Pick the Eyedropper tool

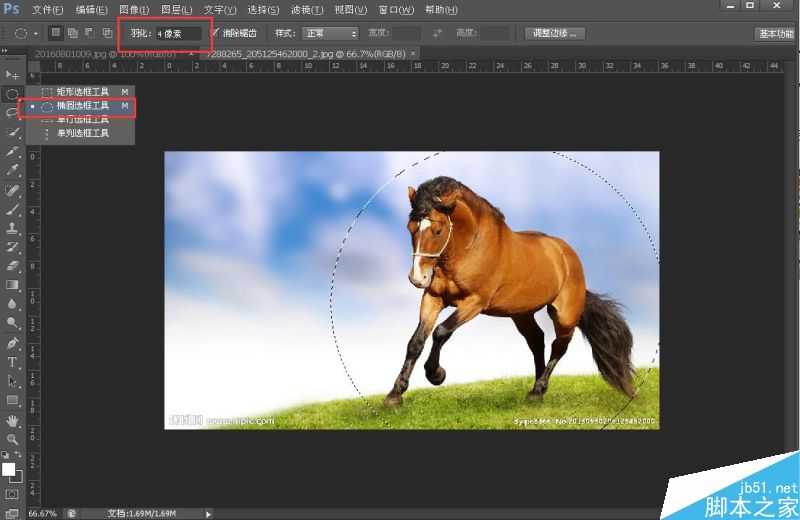[12, 170]
